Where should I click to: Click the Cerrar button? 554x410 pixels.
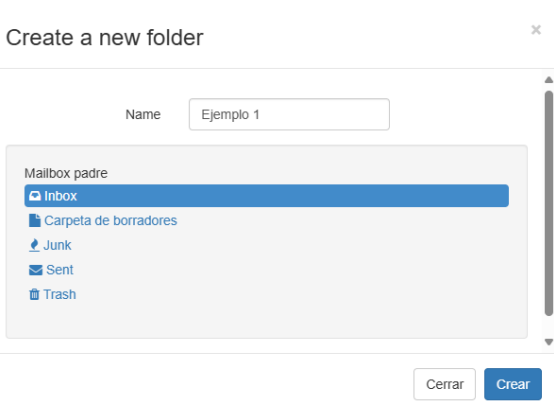coord(444,384)
